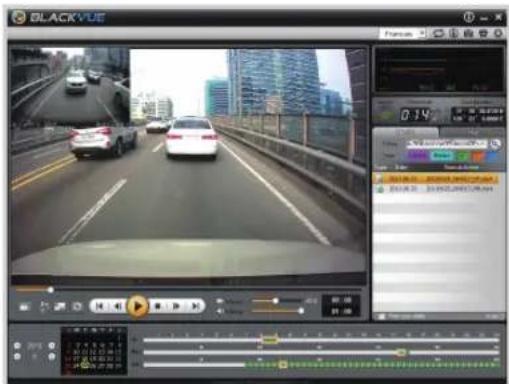Image resolution: width=509 pixels, height=384 pixels.
Task: Open settings via the gear toolbar icon
Action: [x=498, y=33]
